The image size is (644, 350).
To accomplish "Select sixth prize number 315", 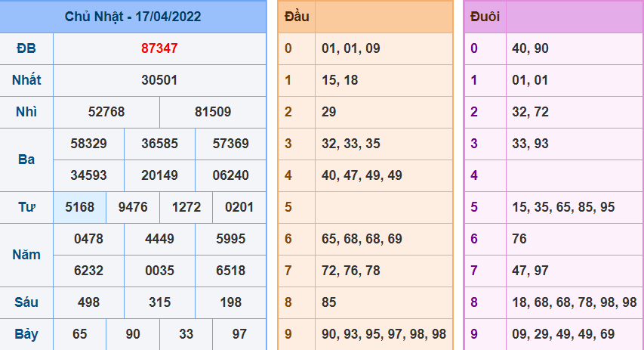I will (x=160, y=302).
